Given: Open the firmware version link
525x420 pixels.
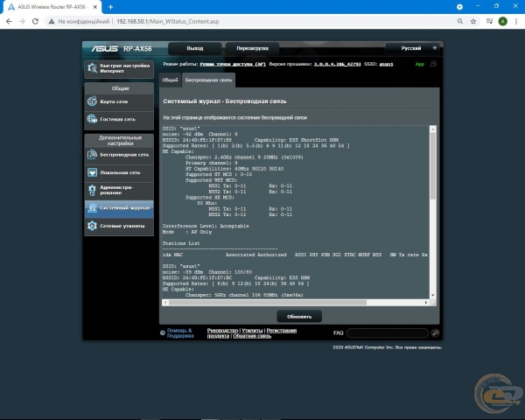Looking at the screenshot, I should click(x=337, y=64).
